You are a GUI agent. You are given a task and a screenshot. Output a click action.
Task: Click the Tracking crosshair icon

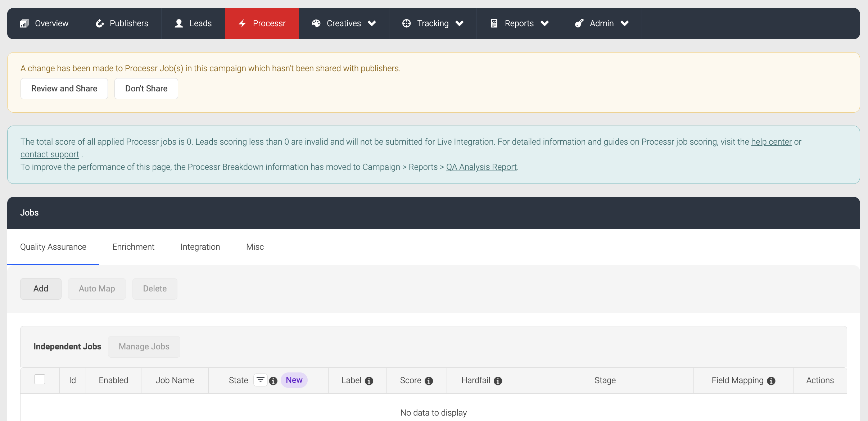click(406, 23)
